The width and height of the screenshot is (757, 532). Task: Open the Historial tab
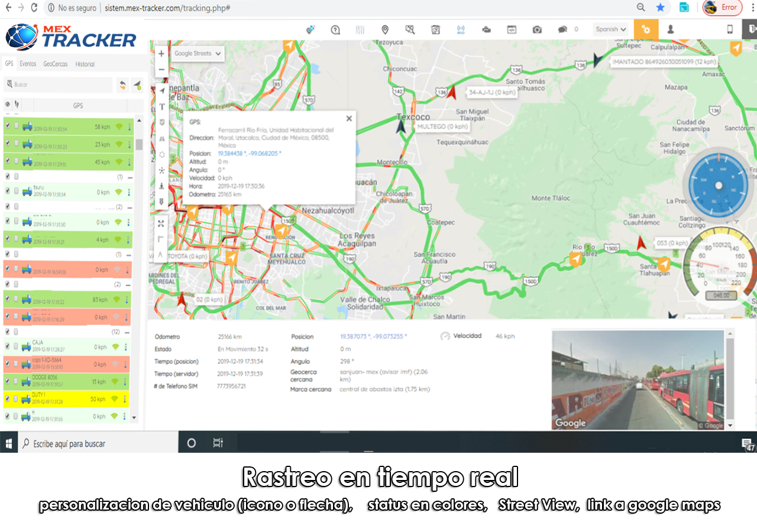click(85, 64)
